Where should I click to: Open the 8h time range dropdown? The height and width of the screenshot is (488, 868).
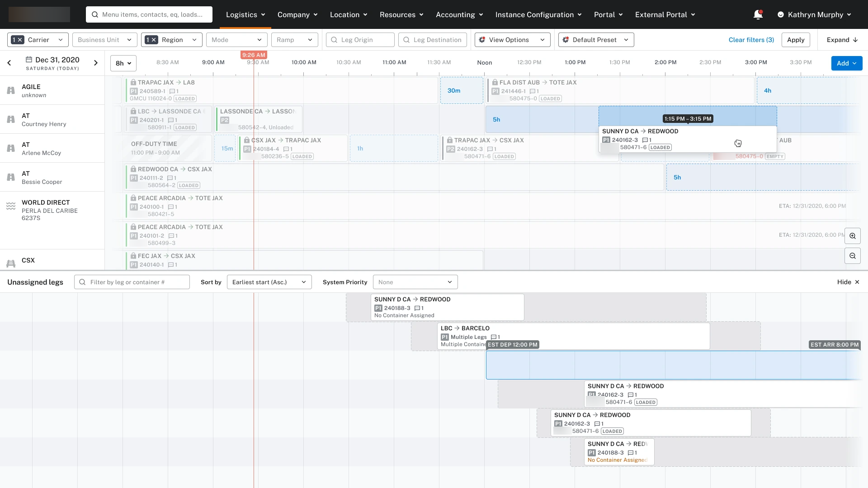coord(123,63)
